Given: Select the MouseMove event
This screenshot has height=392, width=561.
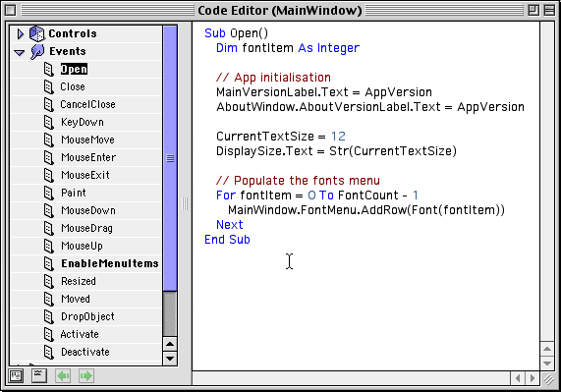Looking at the screenshot, I should tap(87, 140).
